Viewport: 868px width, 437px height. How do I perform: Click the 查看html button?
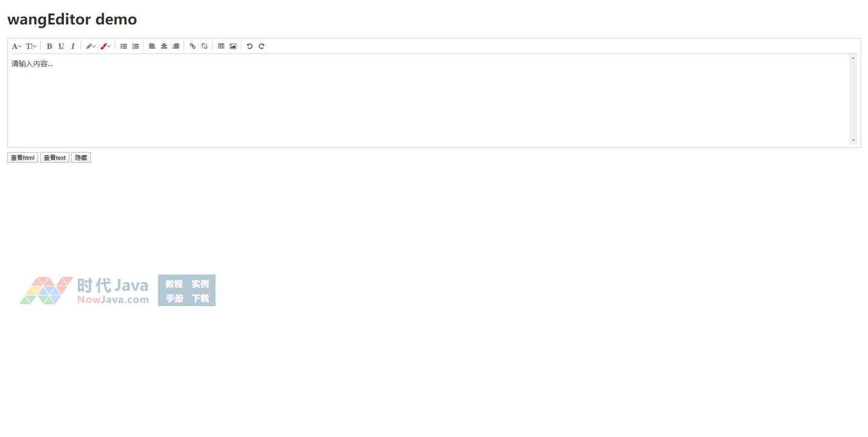(23, 158)
